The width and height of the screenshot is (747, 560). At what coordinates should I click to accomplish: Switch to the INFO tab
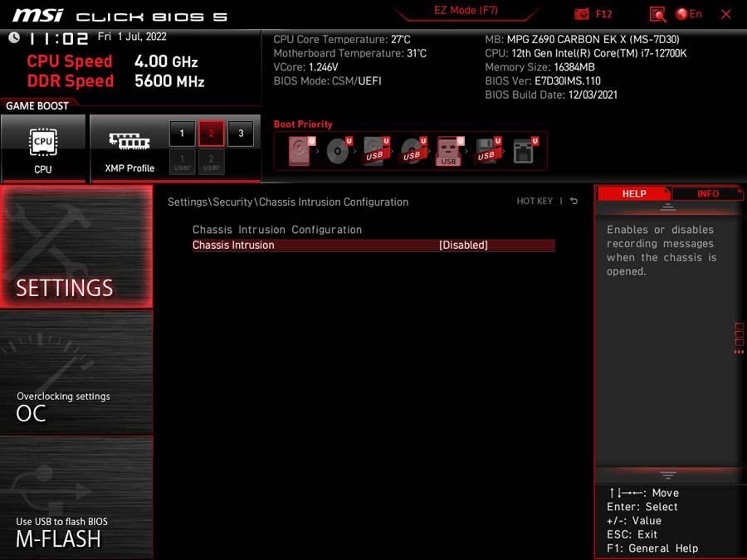[x=707, y=193]
